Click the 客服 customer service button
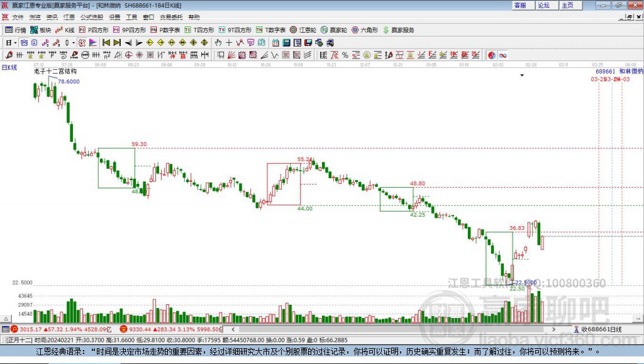Screen dimensions: 644x364 point(523,5)
